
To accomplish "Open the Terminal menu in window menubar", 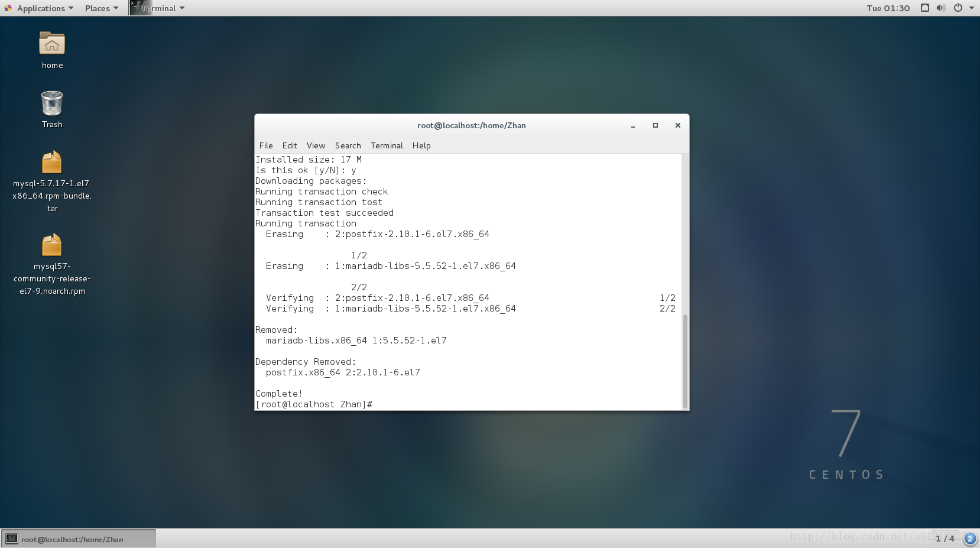I will click(387, 145).
